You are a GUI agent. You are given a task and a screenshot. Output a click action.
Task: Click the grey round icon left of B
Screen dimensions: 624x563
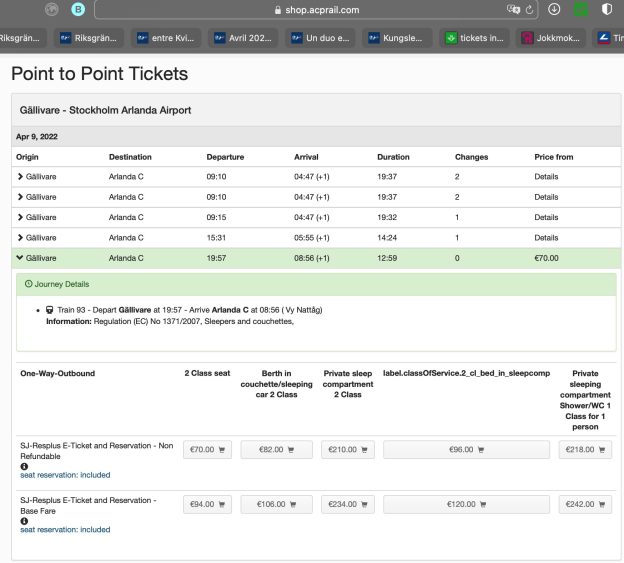[52, 9]
